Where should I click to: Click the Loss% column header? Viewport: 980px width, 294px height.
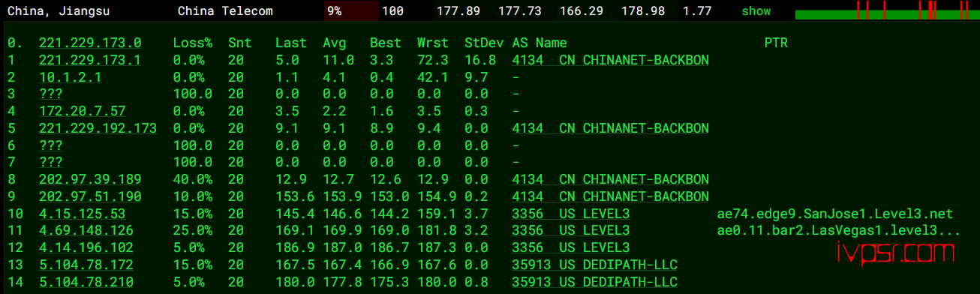click(x=192, y=43)
